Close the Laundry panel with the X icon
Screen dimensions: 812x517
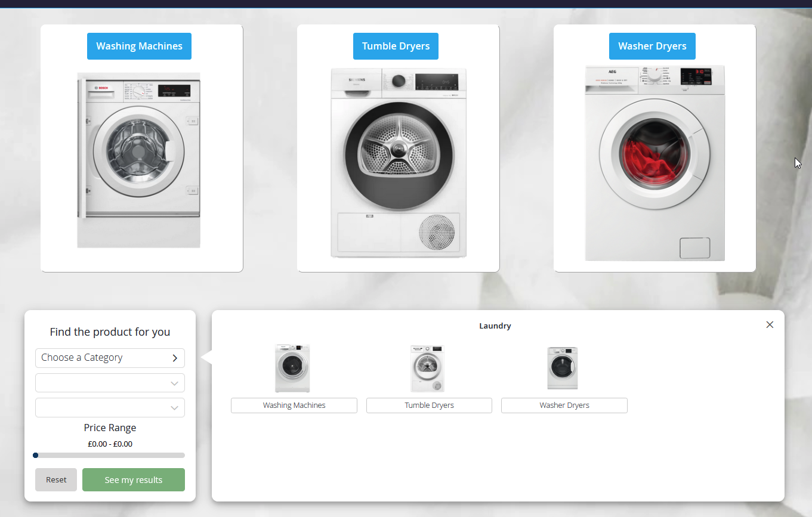click(x=770, y=324)
